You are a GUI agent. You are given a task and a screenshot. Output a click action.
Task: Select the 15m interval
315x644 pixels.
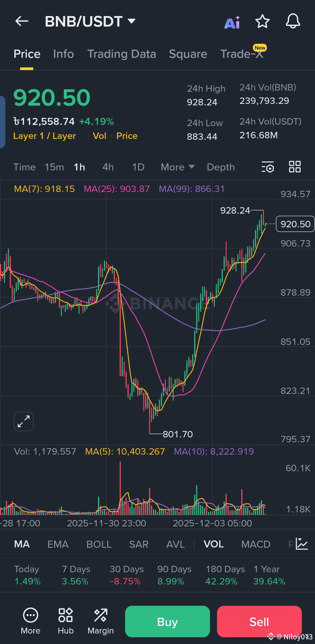click(54, 167)
